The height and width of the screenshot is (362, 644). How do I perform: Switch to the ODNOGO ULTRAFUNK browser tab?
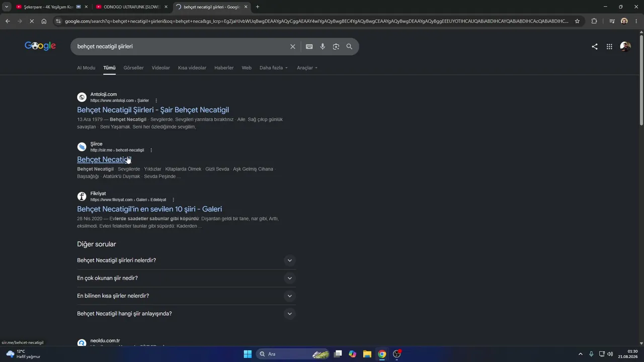click(132, 7)
